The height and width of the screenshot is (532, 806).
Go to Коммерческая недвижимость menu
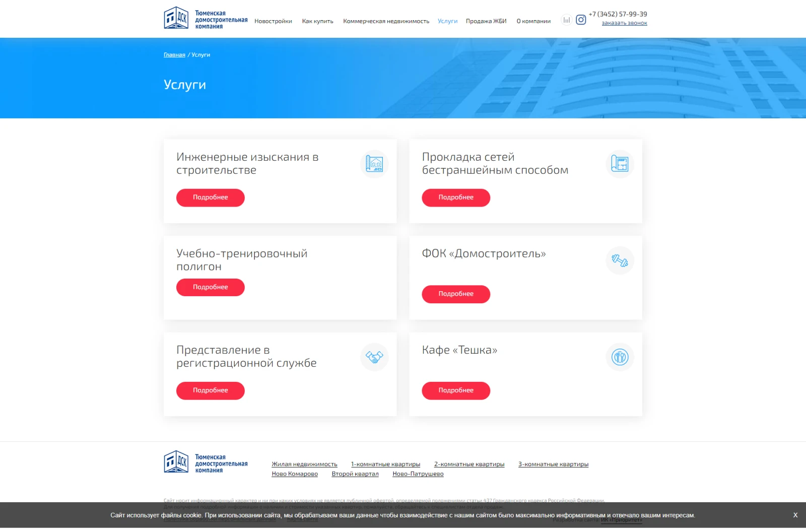(x=386, y=21)
